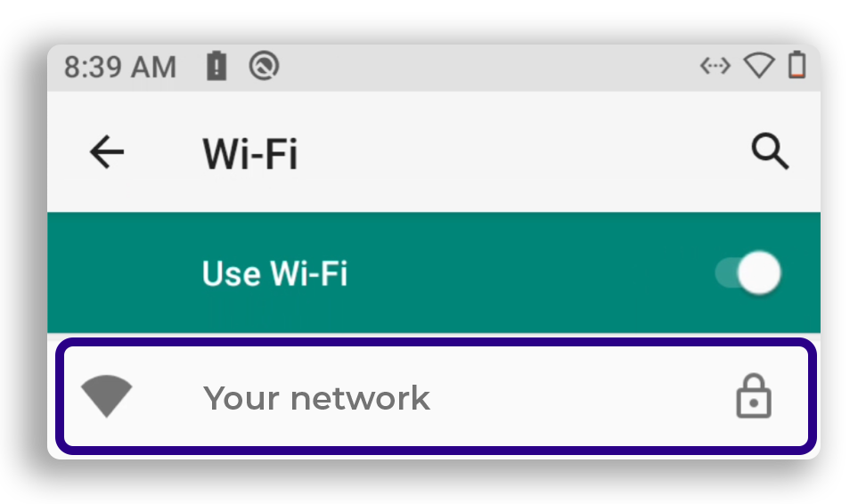
Task: Tap the battery alert icon in status bar
Action: [x=216, y=66]
